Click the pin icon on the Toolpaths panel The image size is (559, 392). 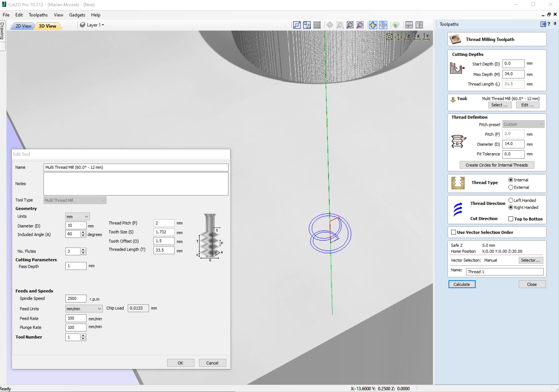tap(555, 24)
